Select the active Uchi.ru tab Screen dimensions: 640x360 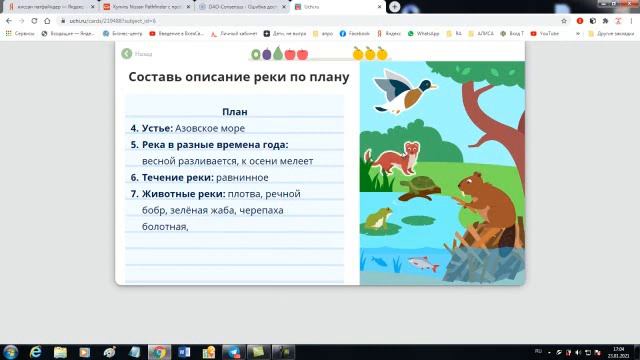point(337,7)
